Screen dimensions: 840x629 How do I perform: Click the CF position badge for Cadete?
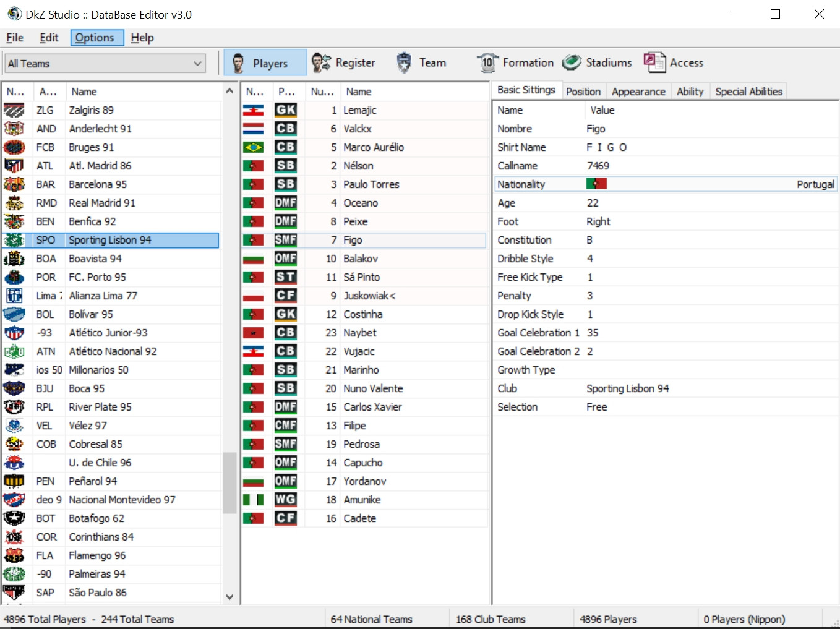[286, 518]
